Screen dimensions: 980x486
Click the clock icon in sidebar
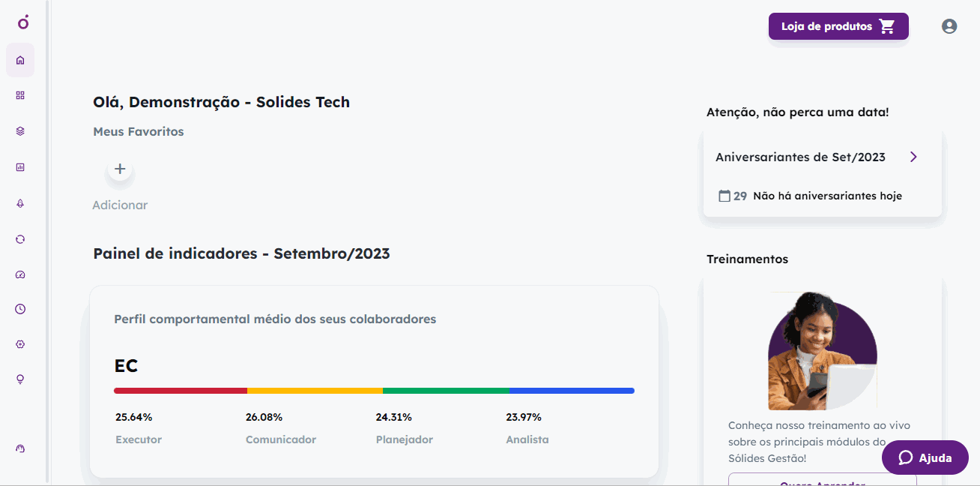coord(20,309)
